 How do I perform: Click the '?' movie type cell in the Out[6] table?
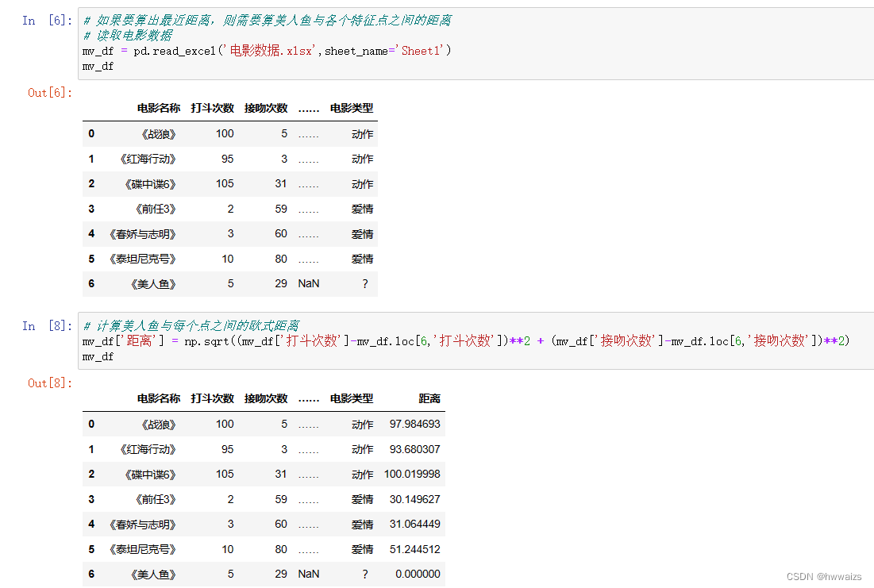click(x=365, y=284)
